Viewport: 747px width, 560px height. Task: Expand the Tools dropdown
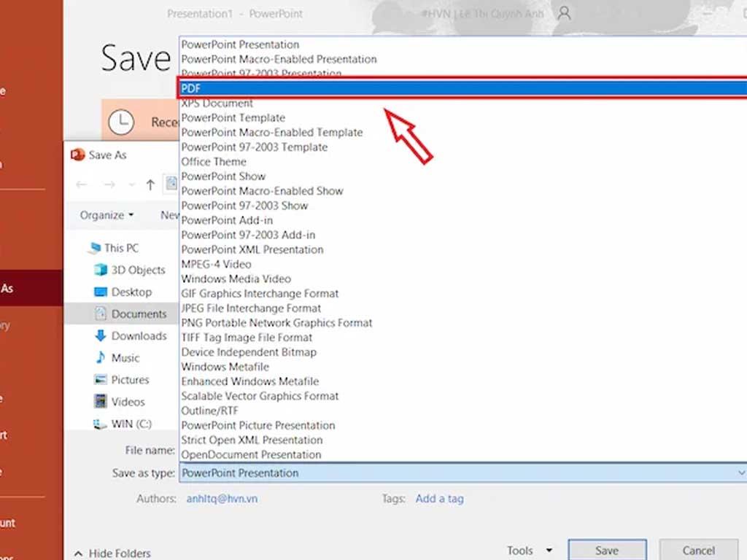[x=529, y=551]
